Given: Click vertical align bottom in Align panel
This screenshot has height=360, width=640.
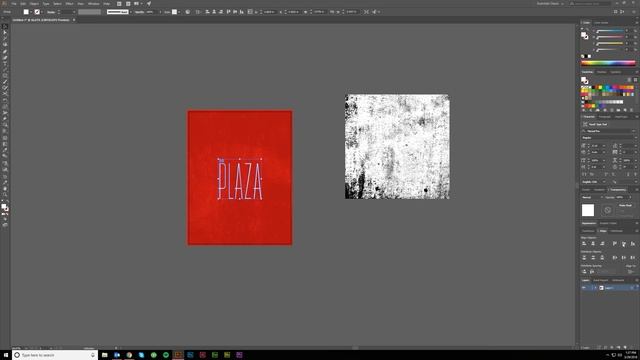Looking at the screenshot, I should pos(633,244).
